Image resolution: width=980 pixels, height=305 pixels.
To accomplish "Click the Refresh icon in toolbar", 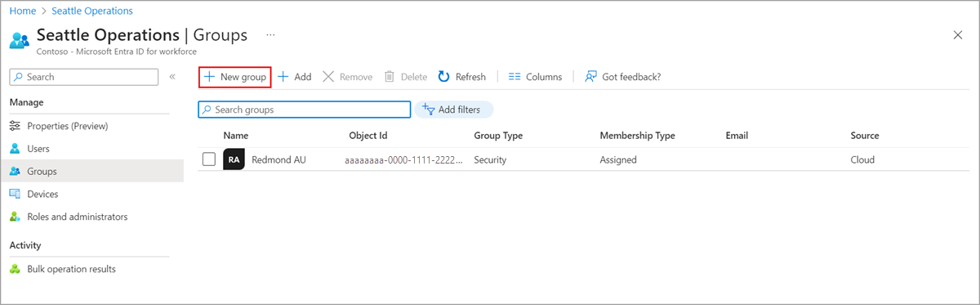I will click(x=443, y=77).
